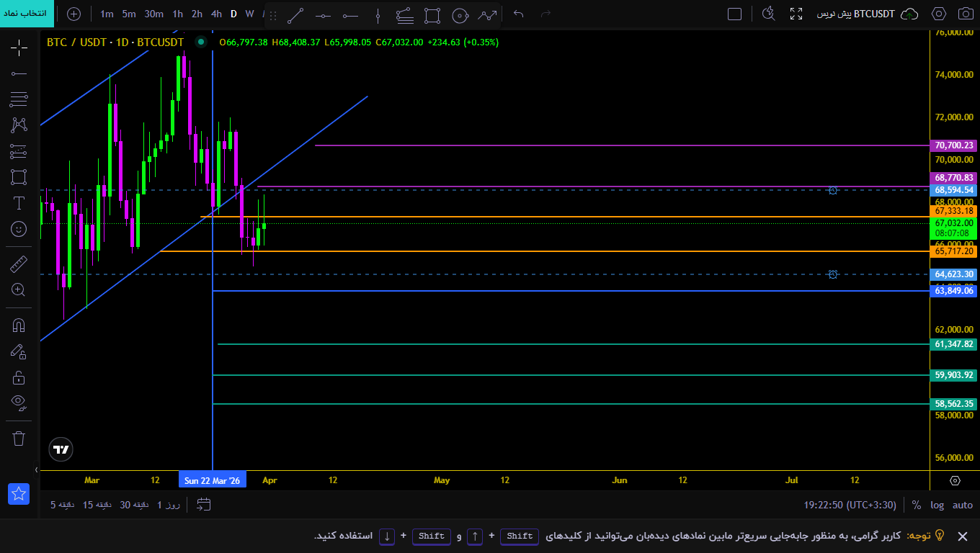The height and width of the screenshot is (553, 980).
Task: Open the Fibonacci retracement tools
Action: tap(19, 99)
